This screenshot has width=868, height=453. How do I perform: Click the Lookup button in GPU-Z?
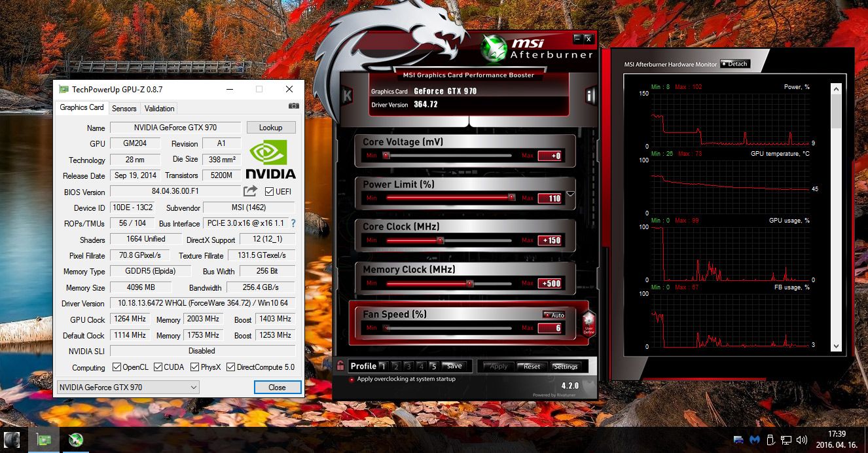[270, 128]
